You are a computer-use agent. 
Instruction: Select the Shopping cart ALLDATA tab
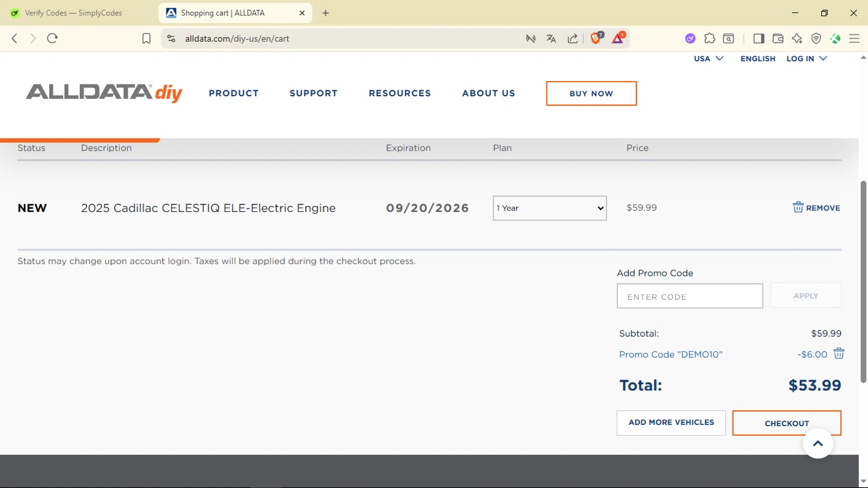tap(235, 13)
